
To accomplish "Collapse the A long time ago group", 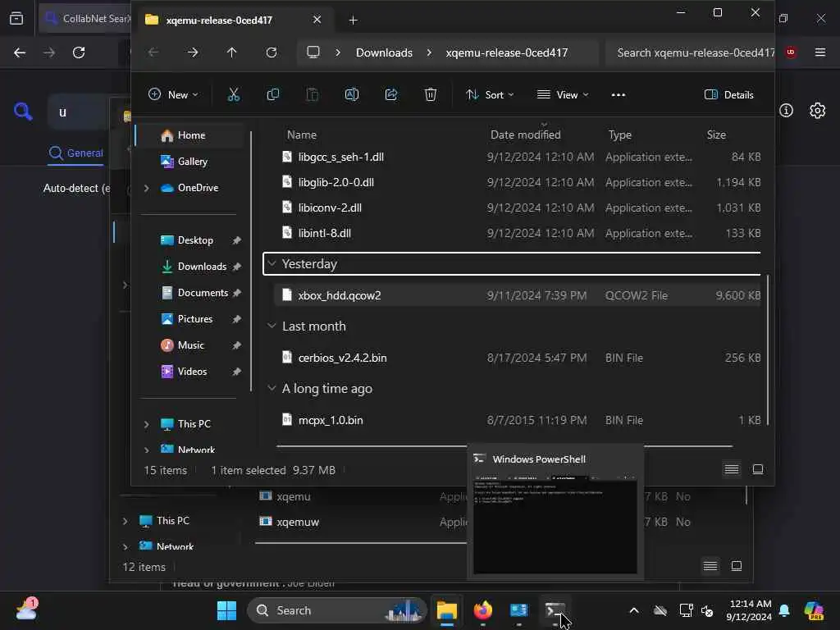I will [272, 388].
